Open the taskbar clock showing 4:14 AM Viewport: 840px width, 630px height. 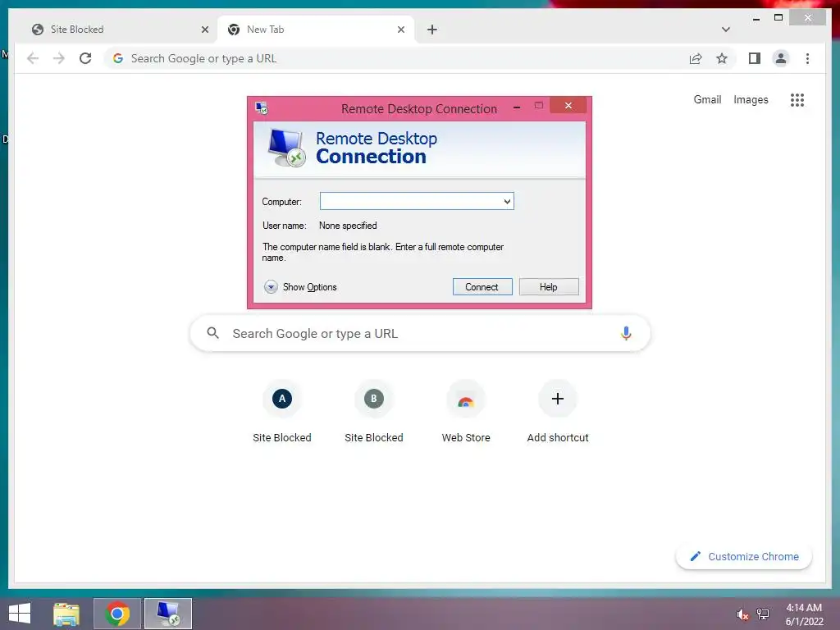804,614
